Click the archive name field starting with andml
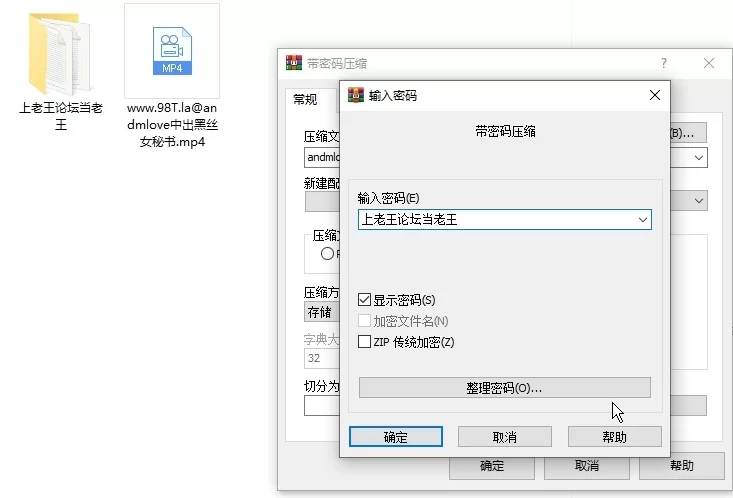Screen dimensions: 733x498 tap(322, 158)
